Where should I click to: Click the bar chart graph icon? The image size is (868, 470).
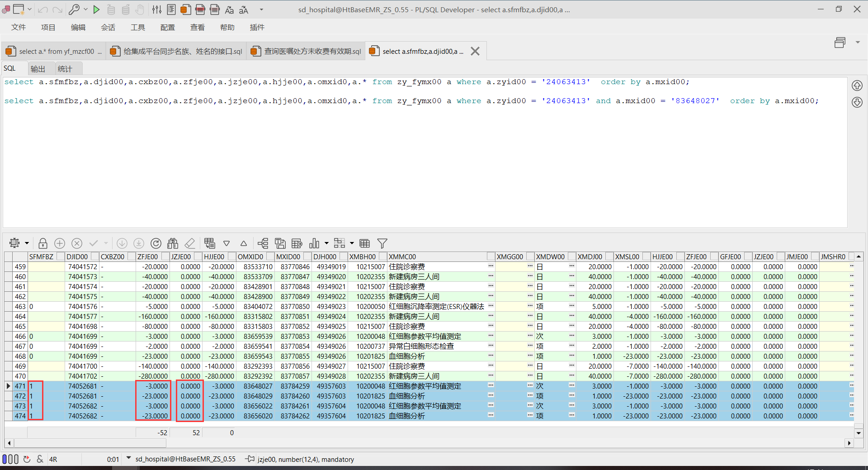click(x=314, y=243)
